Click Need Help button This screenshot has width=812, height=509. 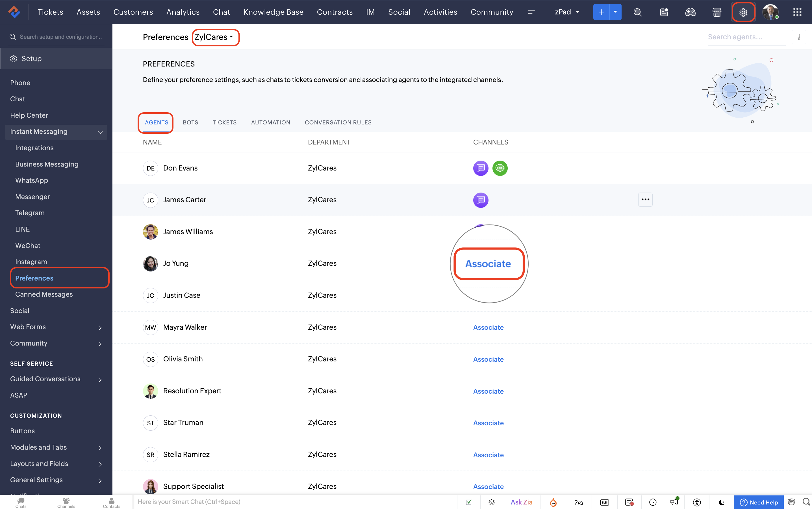759,502
